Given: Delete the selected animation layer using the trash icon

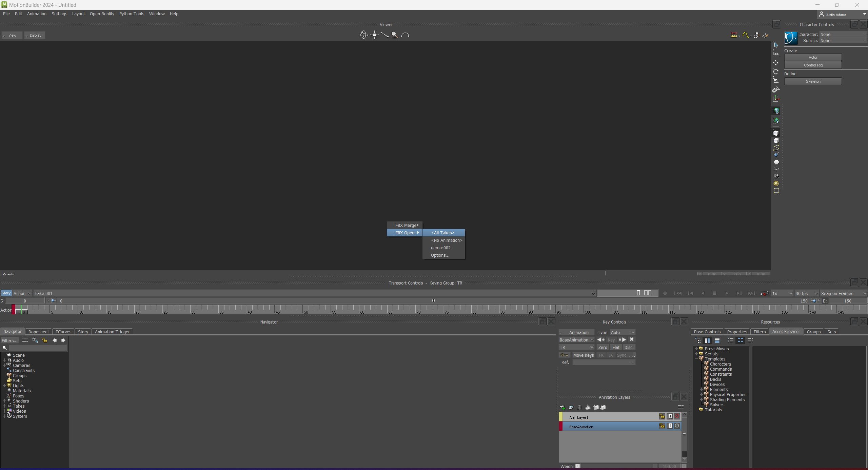Looking at the screenshot, I should [x=579, y=407].
